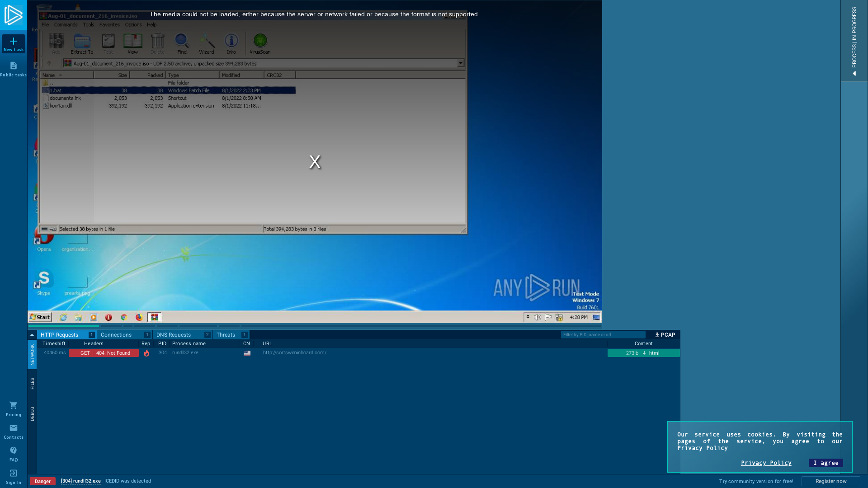Download the PCAP capture
The image size is (868, 488).
click(665, 335)
